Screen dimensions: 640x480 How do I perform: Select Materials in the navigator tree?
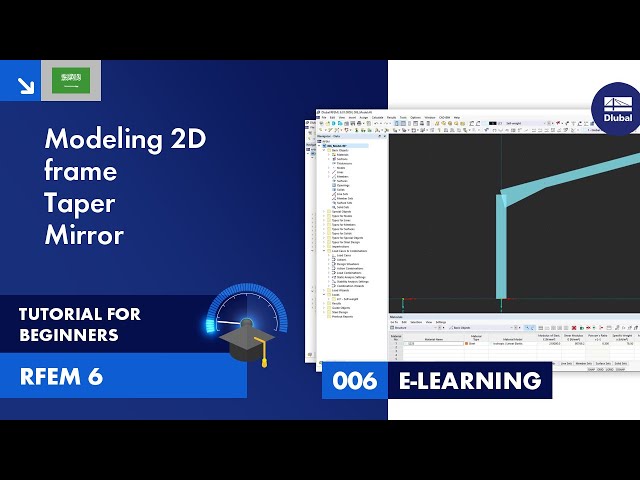click(343, 155)
